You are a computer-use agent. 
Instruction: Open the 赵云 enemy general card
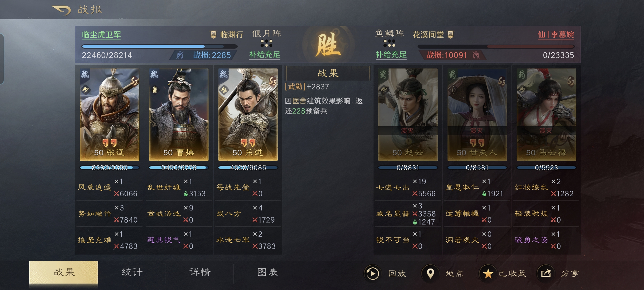pyautogui.click(x=408, y=115)
